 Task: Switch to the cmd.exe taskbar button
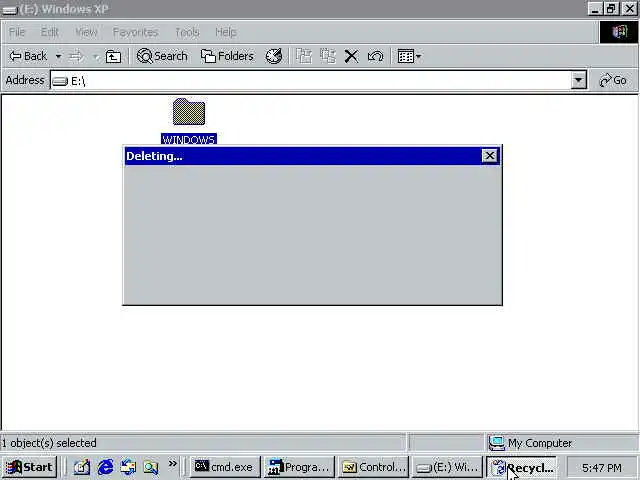(224, 467)
